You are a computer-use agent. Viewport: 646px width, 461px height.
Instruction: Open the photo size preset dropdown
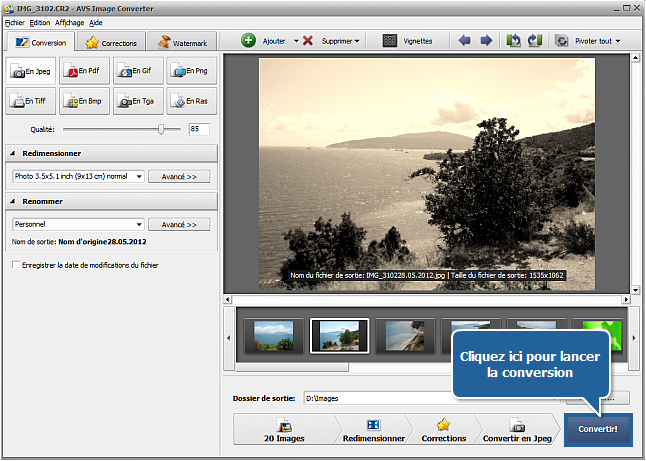(x=139, y=176)
